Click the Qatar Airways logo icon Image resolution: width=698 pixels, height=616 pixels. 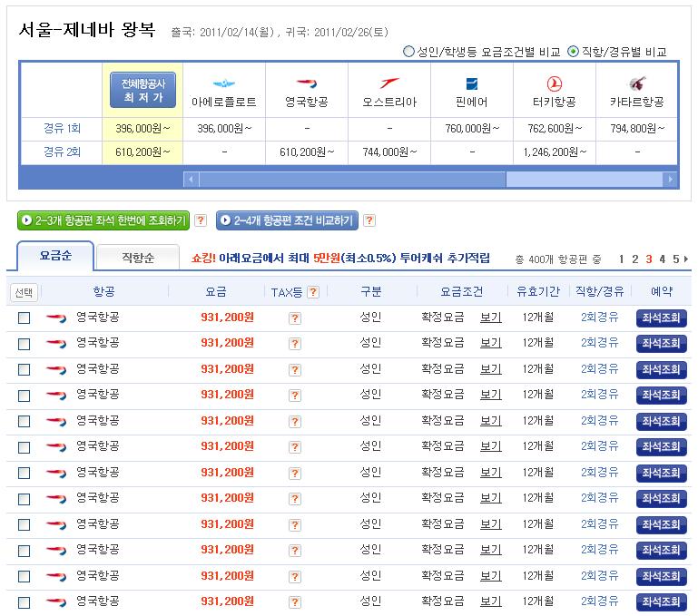pyautogui.click(x=636, y=83)
